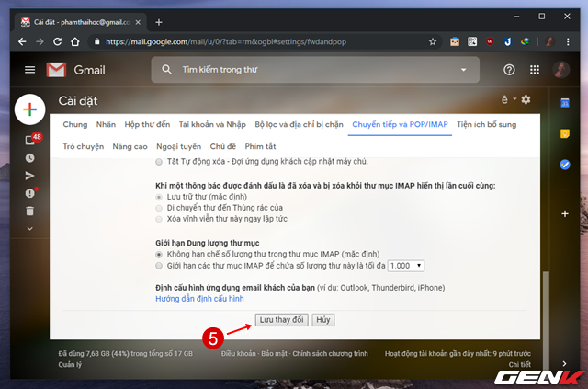Open Inbox icon with 48 unread
The image size is (588, 389).
[30, 140]
